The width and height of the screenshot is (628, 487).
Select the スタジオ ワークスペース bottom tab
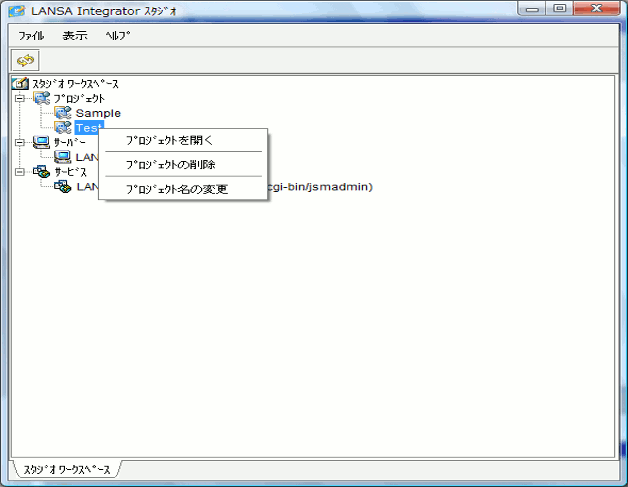click(66, 469)
